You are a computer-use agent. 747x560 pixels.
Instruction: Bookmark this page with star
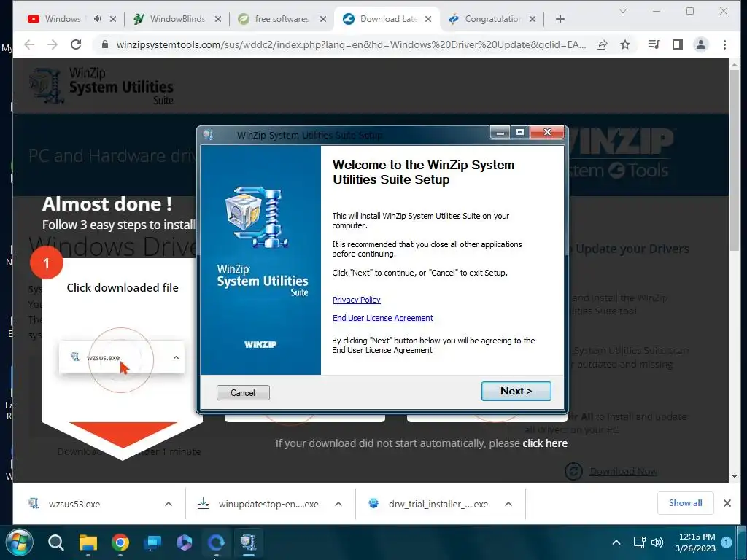[625, 44]
